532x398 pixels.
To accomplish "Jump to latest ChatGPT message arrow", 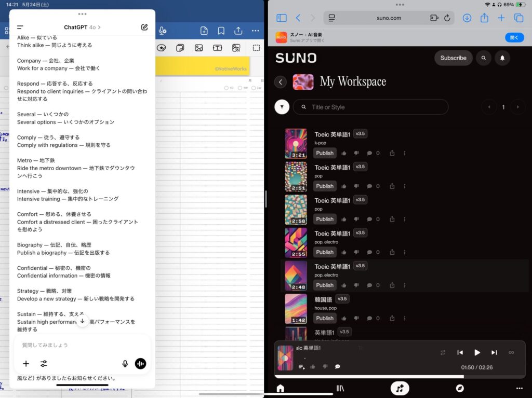I will coord(83,321).
